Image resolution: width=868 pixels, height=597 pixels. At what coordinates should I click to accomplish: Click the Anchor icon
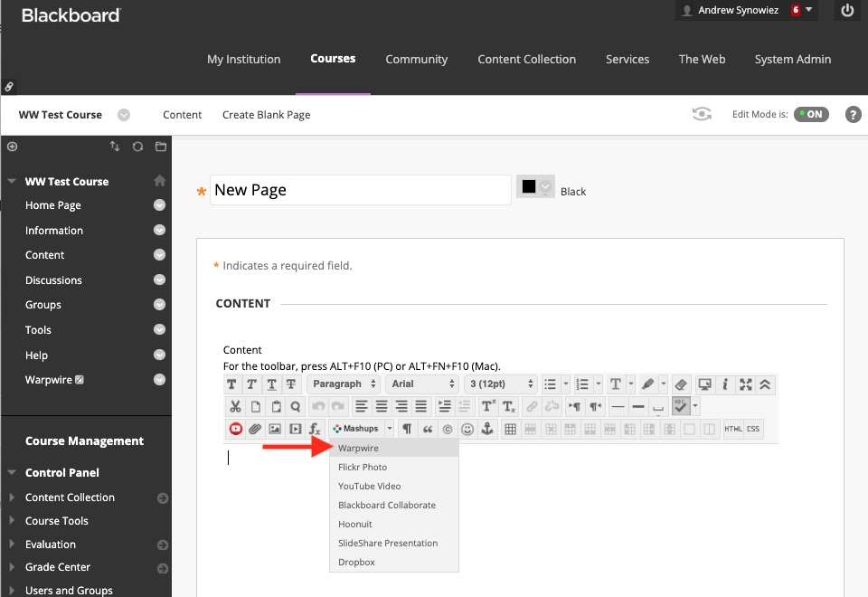point(487,429)
